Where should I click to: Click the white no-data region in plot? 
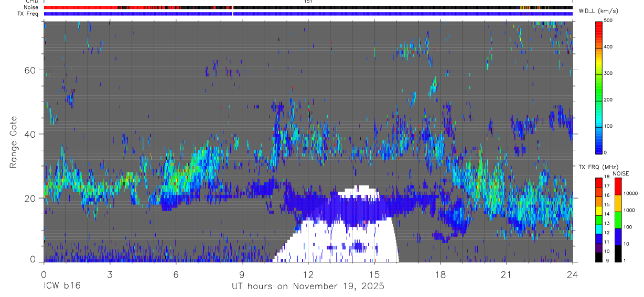point(336,241)
